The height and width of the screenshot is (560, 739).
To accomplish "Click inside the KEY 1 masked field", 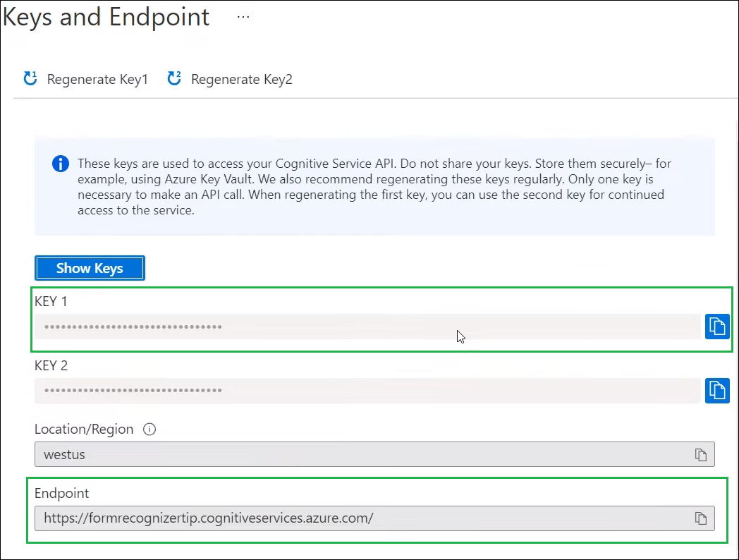I will coord(367,327).
